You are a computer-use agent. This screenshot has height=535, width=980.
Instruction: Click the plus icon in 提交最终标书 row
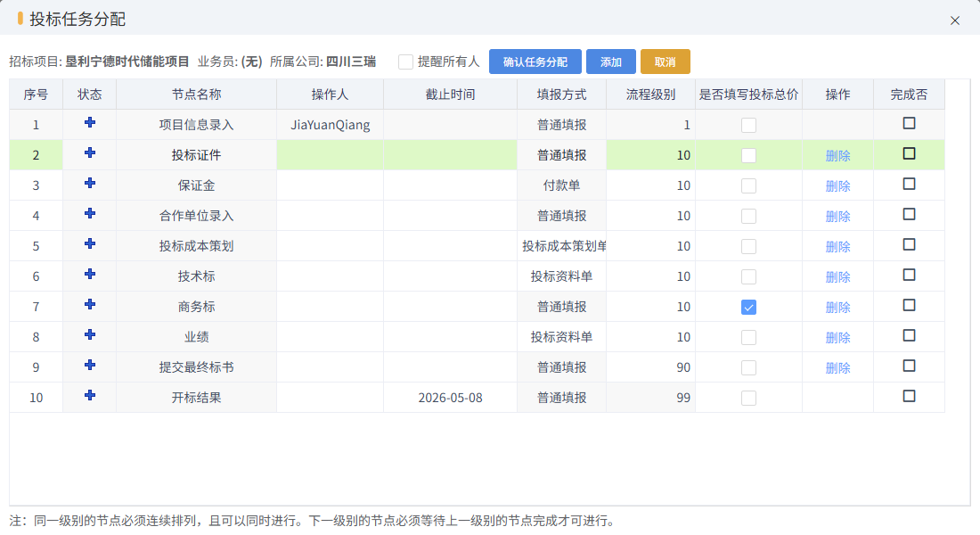(x=90, y=366)
